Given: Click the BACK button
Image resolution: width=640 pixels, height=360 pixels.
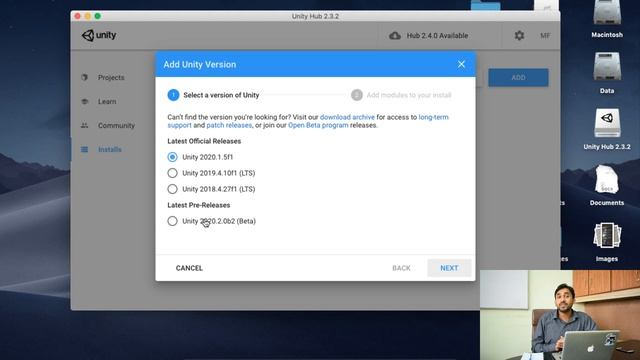Looking at the screenshot, I should (x=401, y=268).
